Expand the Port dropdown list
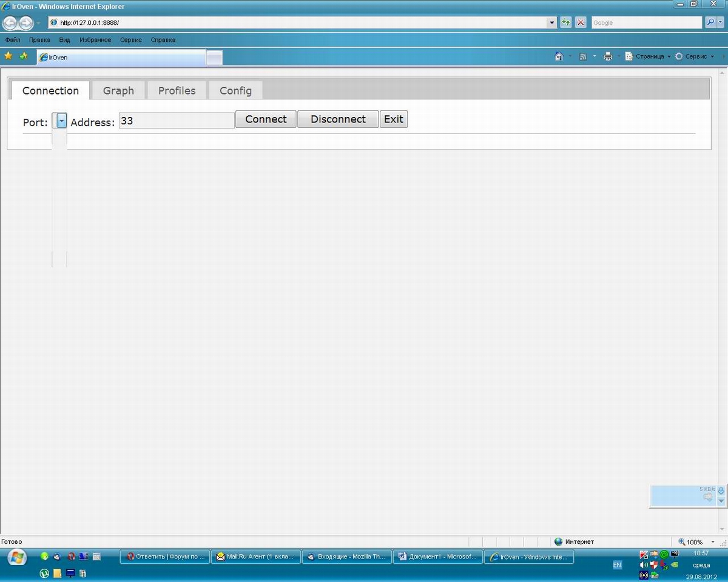 [x=61, y=121]
